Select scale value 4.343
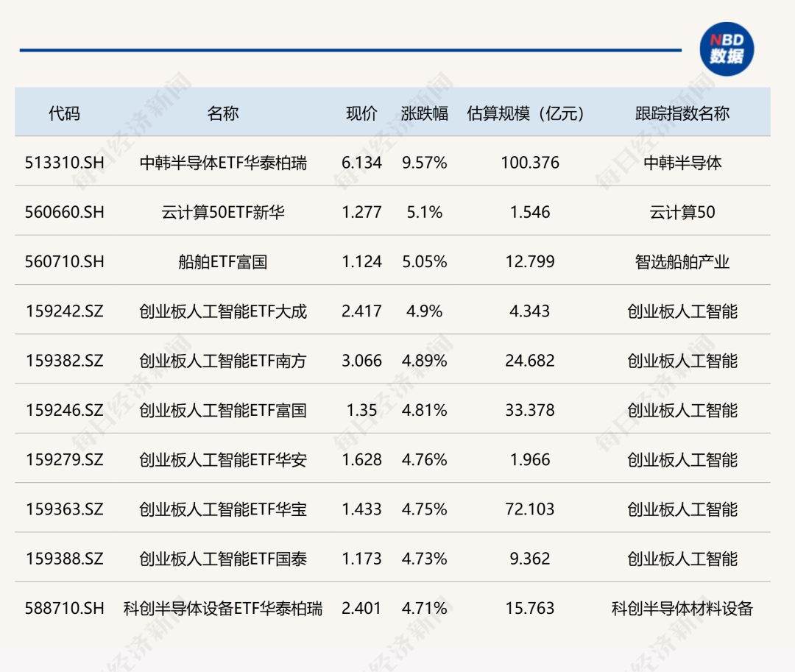 pos(530,311)
